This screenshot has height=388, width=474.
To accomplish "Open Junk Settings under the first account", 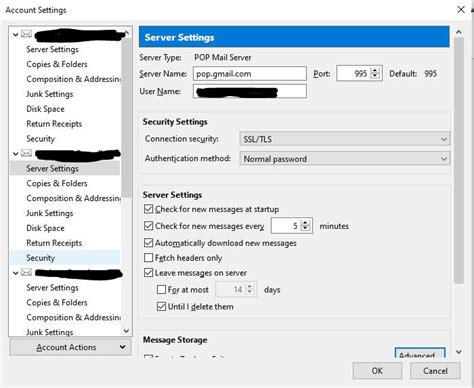I will point(50,94).
